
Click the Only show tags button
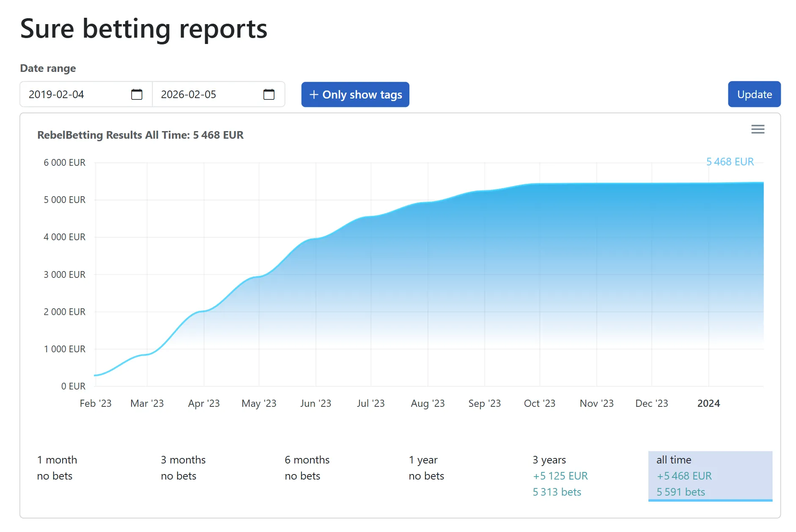coord(355,94)
